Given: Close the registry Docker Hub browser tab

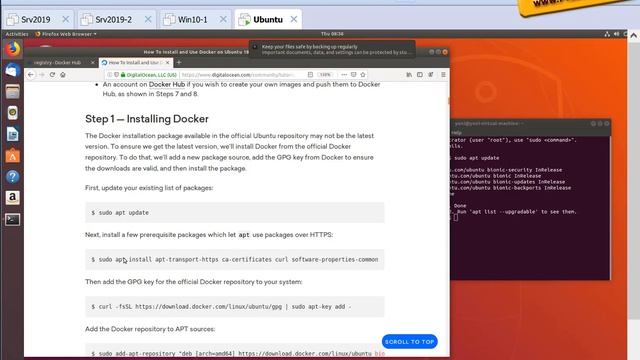Looking at the screenshot, I should click(93, 62).
